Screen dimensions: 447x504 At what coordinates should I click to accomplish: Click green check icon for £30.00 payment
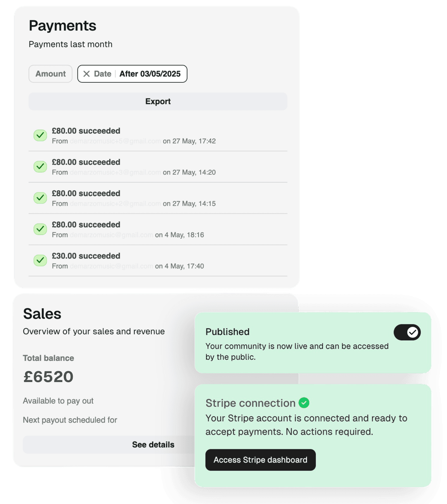pos(40,260)
